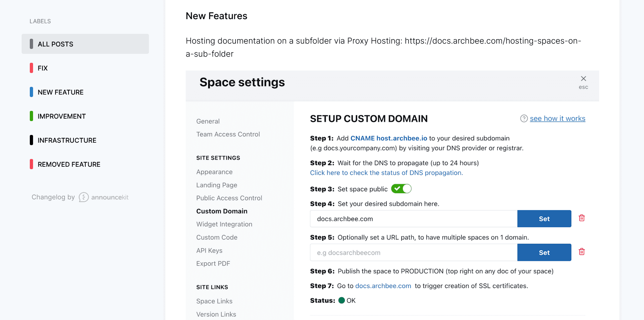The width and height of the screenshot is (644, 320).
Task: Filter by the IMPROVEMENT label
Action: 62,116
